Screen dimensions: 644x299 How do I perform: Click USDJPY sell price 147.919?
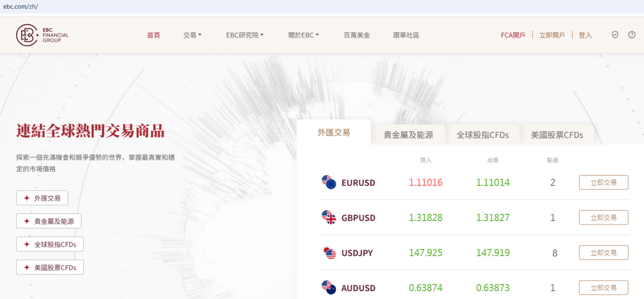493,252
